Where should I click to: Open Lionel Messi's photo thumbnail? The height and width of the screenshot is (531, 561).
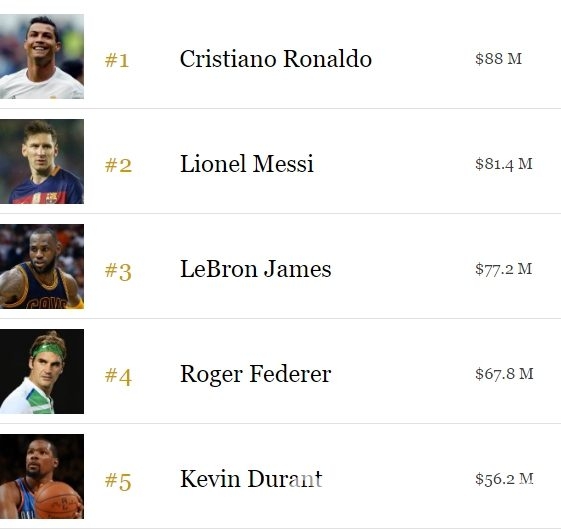point(42,161)
